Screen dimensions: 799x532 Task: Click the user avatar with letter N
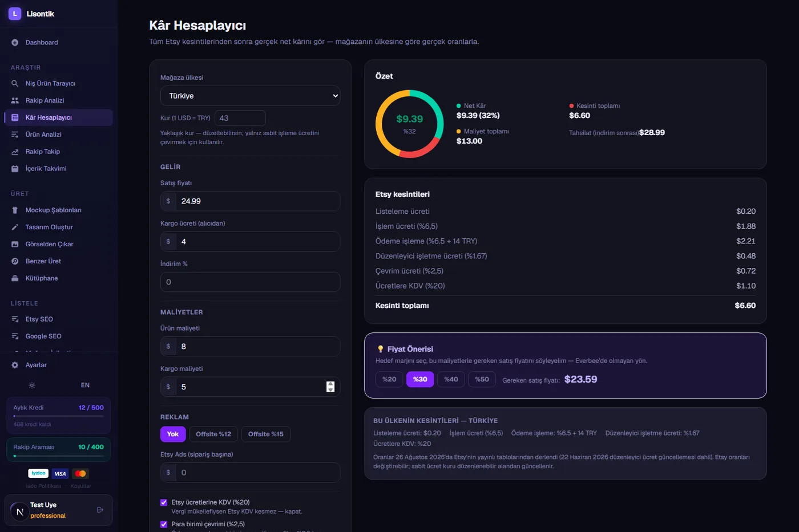coord(19,512)
